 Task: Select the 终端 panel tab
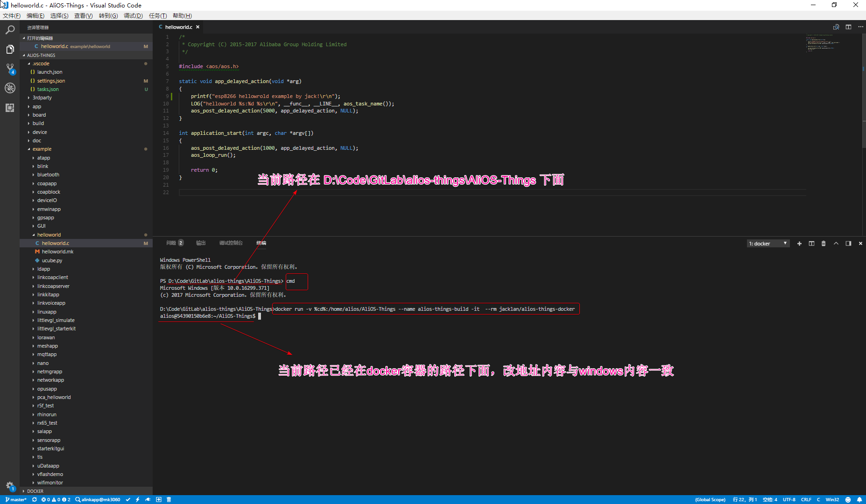(x=261, y=243)
